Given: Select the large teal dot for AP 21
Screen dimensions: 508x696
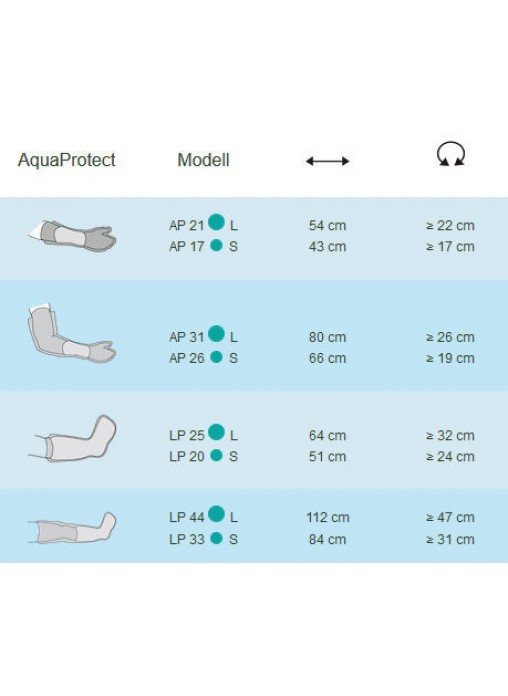Looking at the screenshot, I should (216, 222).
